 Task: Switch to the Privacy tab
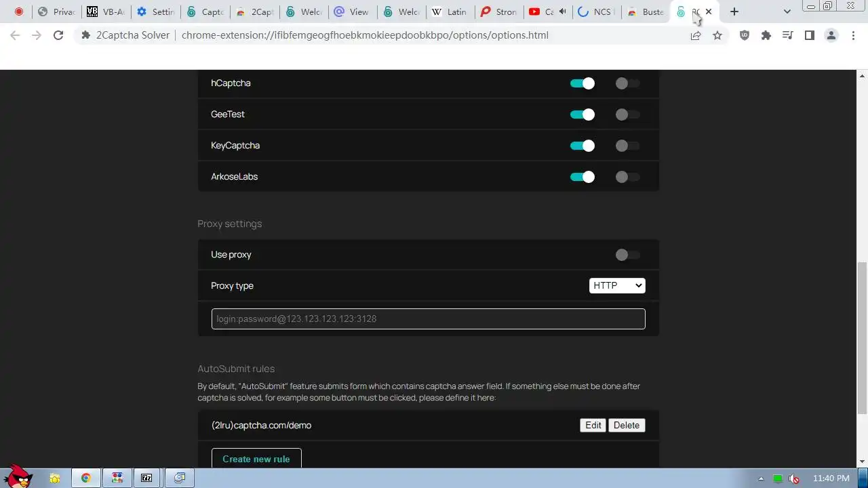(56, 12)
